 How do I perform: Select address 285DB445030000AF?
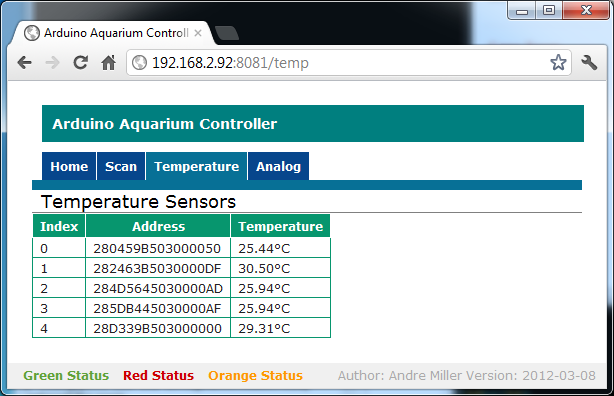coord(157,309)
